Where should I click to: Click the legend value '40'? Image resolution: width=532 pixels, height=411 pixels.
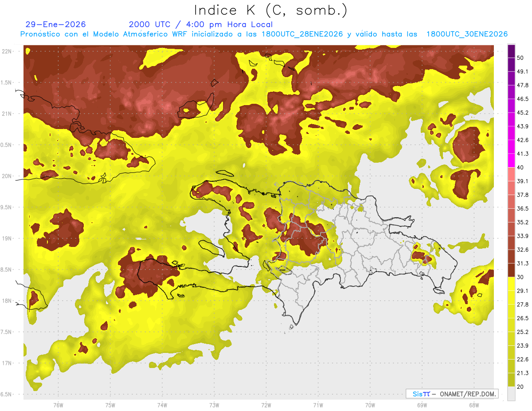[x=520, y=168]
